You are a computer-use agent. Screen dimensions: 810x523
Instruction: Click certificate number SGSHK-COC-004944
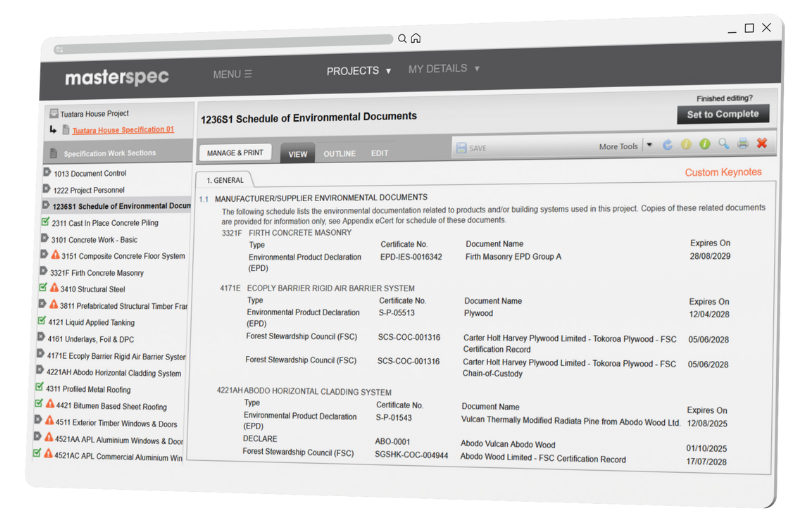(411, 455)
